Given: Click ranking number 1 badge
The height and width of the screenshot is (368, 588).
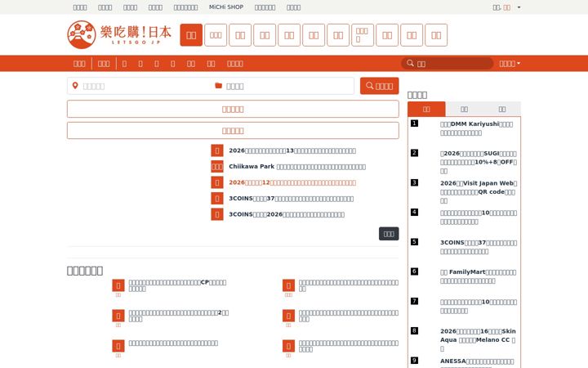Looking at the screenshot, I should [x=414, y=123].
